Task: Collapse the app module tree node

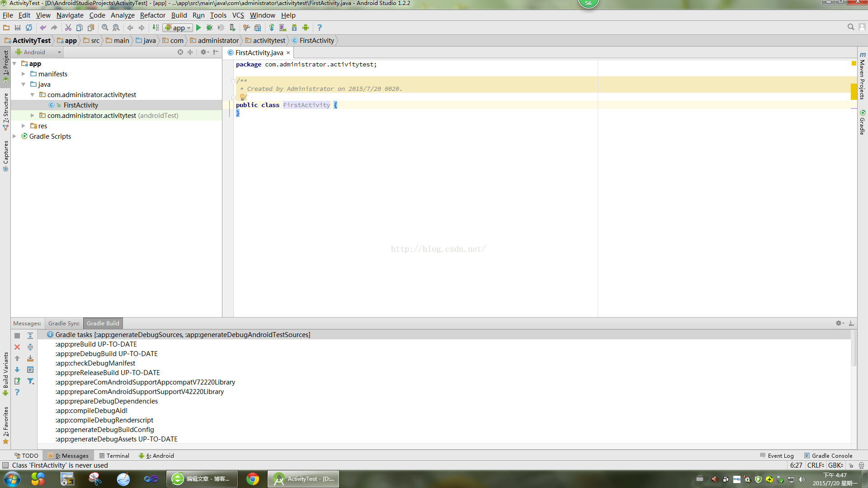Action: pyautogui.click(x=15, y=64)
